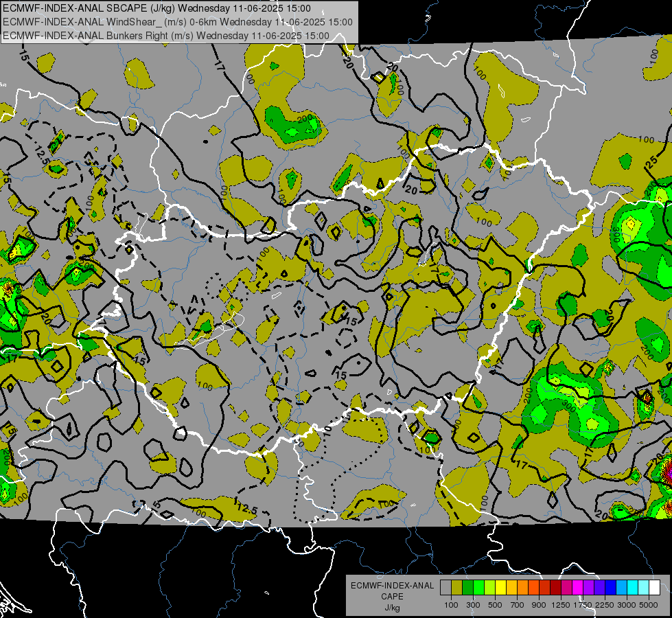Select the bright green legend swatch
672x618 pixels.
point(478,588)
